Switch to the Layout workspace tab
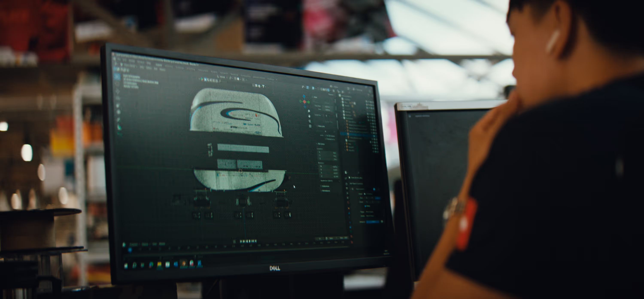Image resolution: width=644 pixels, height=299 pixels. tap(159, 65)
